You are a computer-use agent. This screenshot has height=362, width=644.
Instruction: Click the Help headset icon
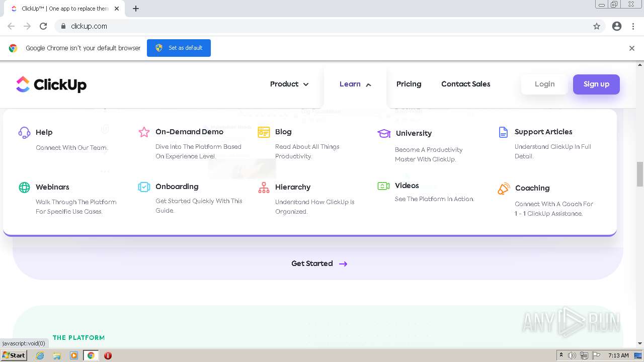point(24,132)
